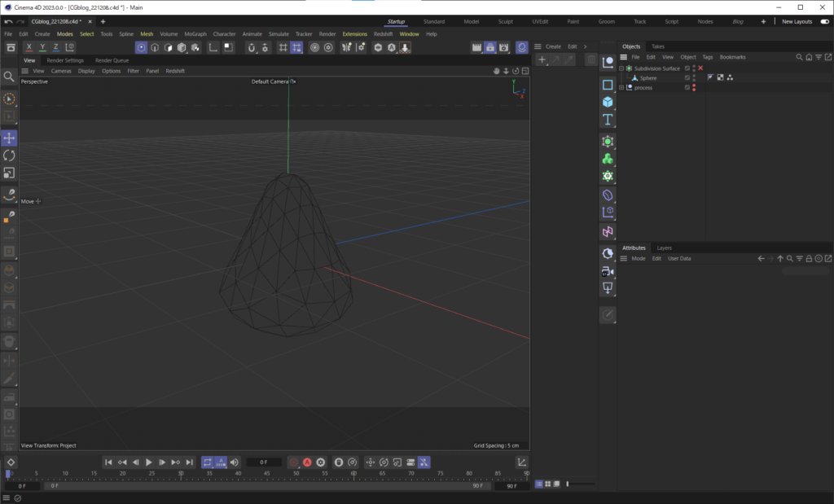The image size is (834, 504).
Task: Enable autokeying with the red A button
Action: [x=305, y=462]
